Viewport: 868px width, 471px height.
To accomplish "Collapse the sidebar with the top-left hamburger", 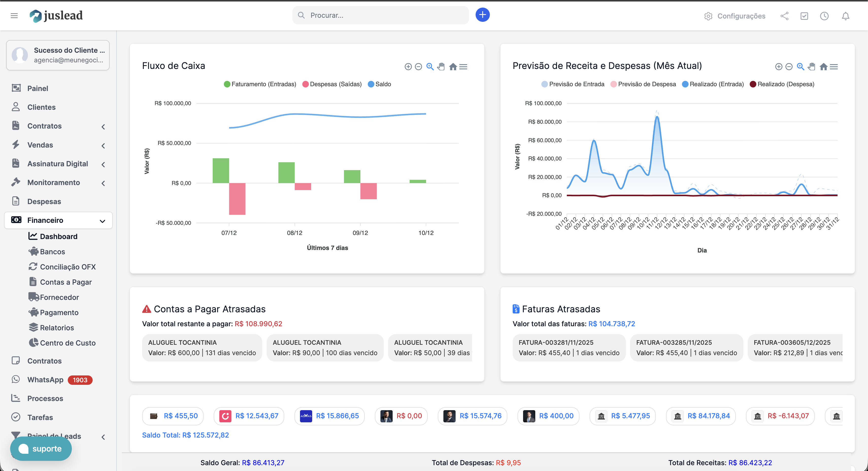I will coord(14,15).
